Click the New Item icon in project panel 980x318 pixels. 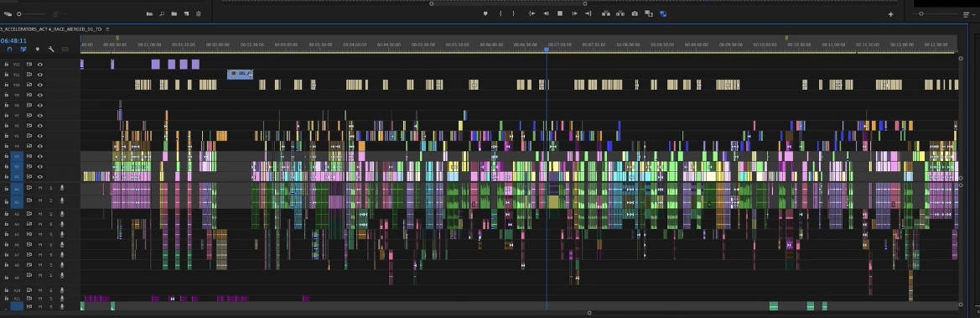click(x=186, y=13)
